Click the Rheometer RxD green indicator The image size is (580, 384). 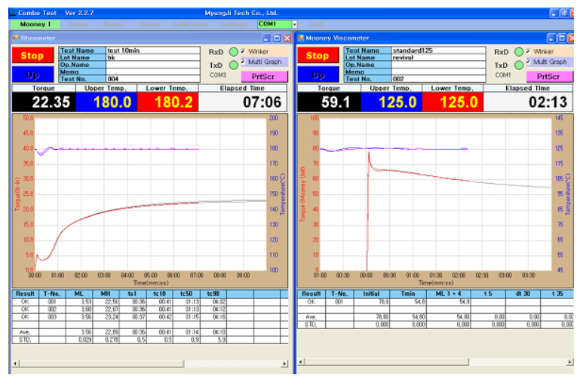point(233,52)
